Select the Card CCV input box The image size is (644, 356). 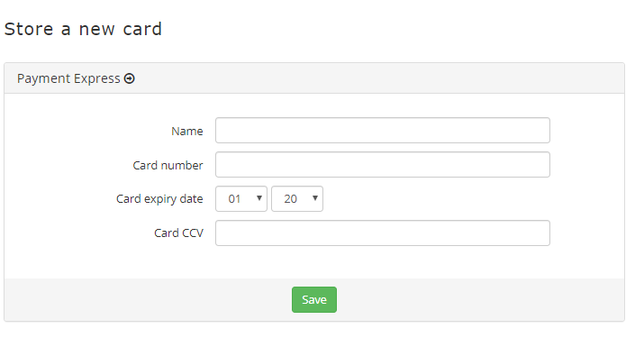[x=383, y=233]
